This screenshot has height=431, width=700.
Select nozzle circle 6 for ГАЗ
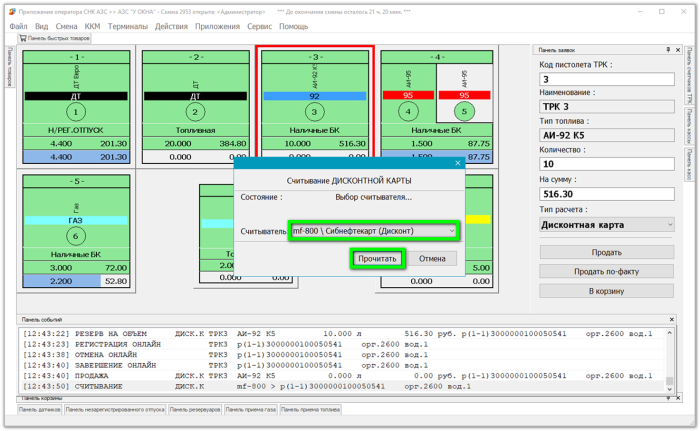click(x=76, y=236)
